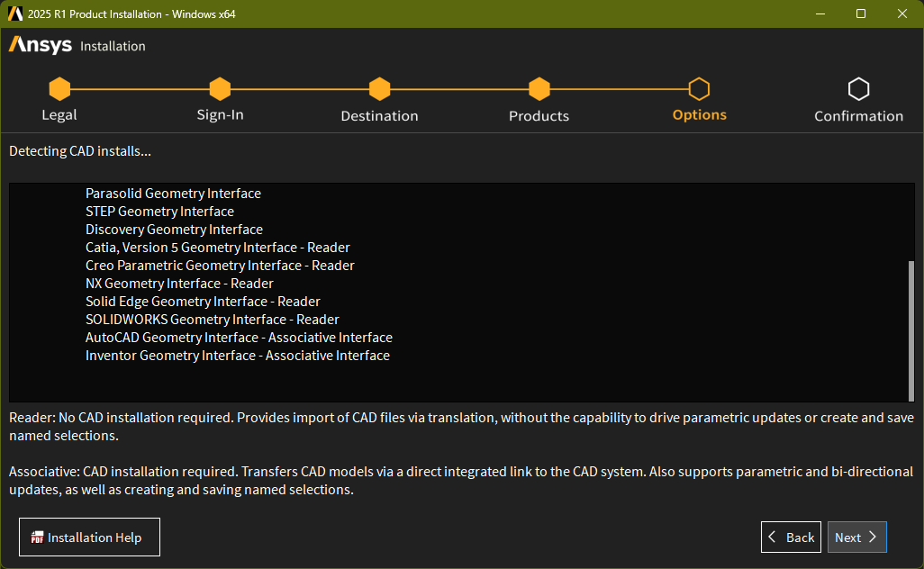Click the Ansys logo in the header
Screen dimensions: 924x569
41,45
